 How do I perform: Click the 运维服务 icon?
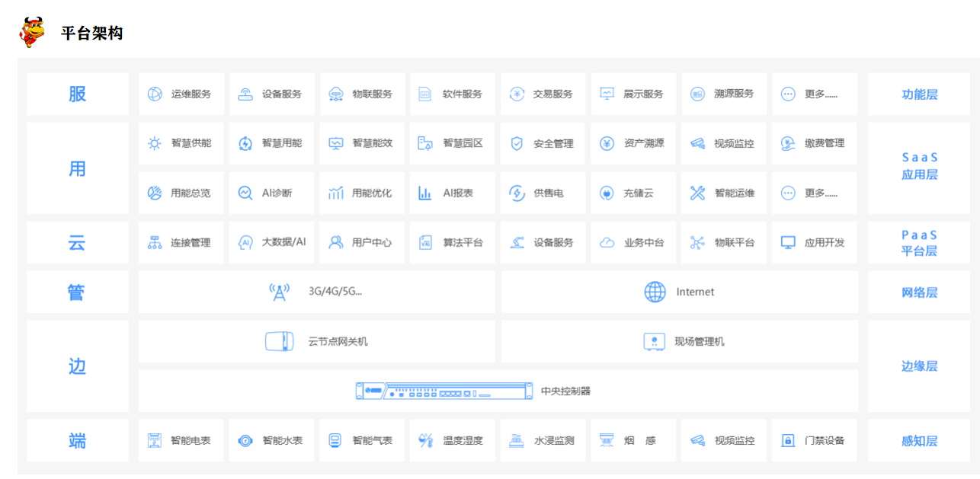155,94
